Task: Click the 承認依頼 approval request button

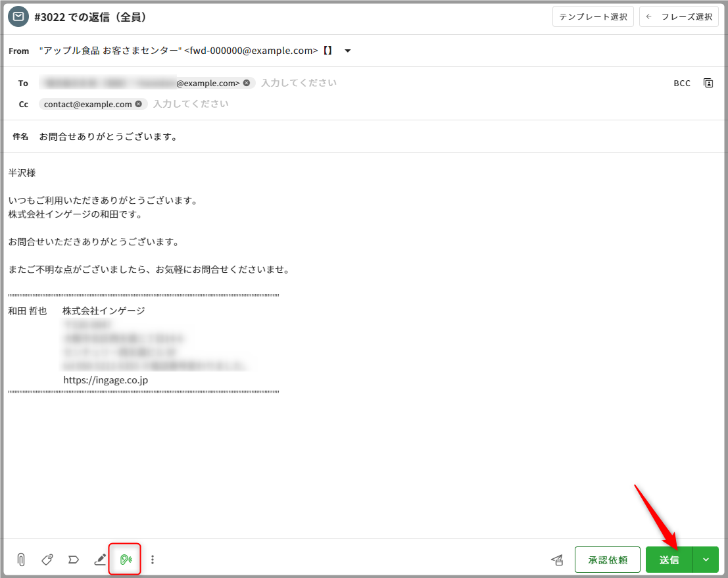Action: [x=607, y=560]
